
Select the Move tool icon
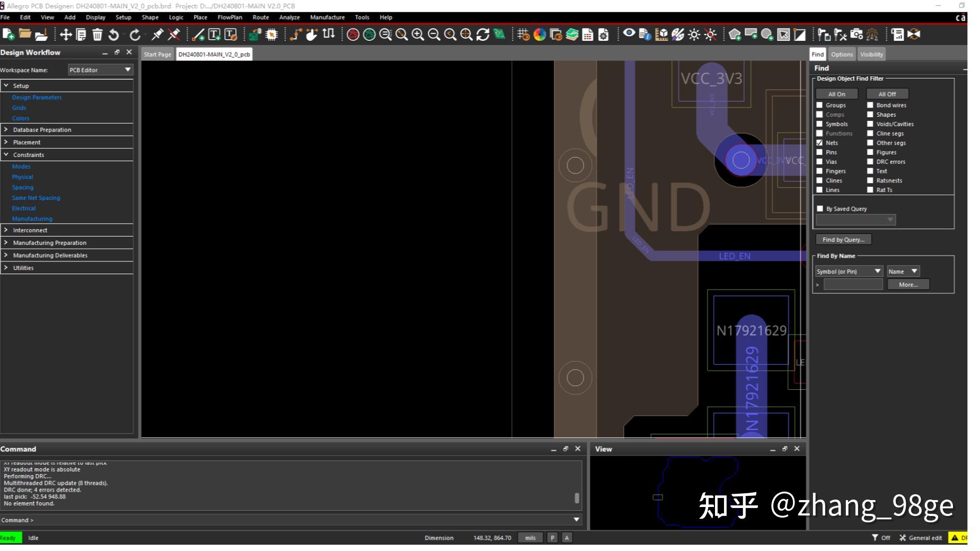pos(66,34)
